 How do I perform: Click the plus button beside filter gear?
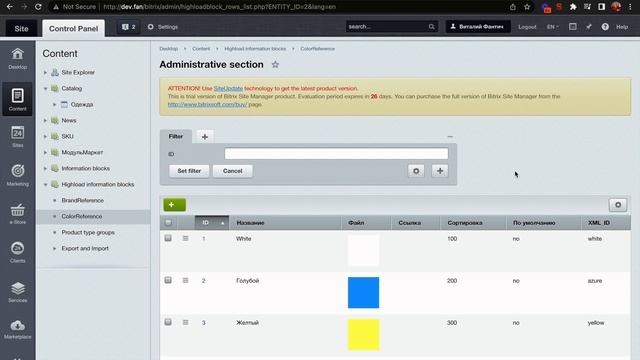coord(440,171)
